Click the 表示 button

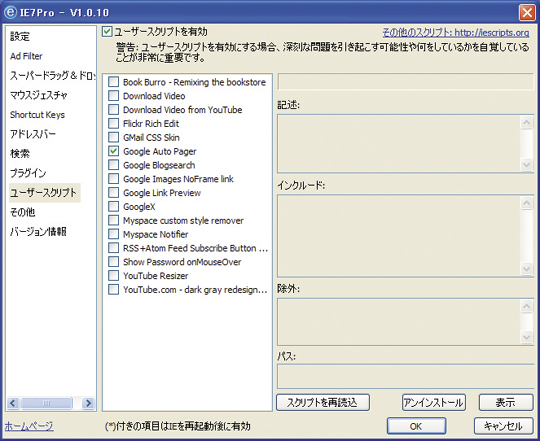pyautogui.click(x=506, y=402)
